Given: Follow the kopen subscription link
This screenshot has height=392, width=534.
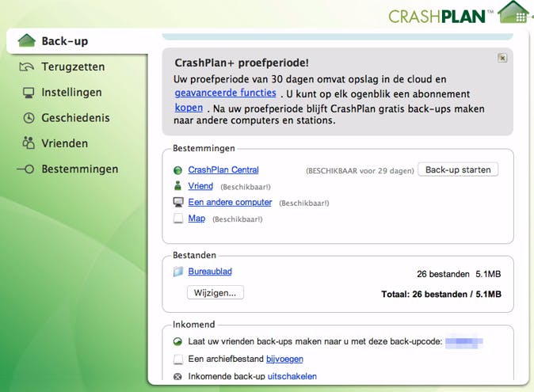Looking at the screenshot, I should (x=189, y=108).
